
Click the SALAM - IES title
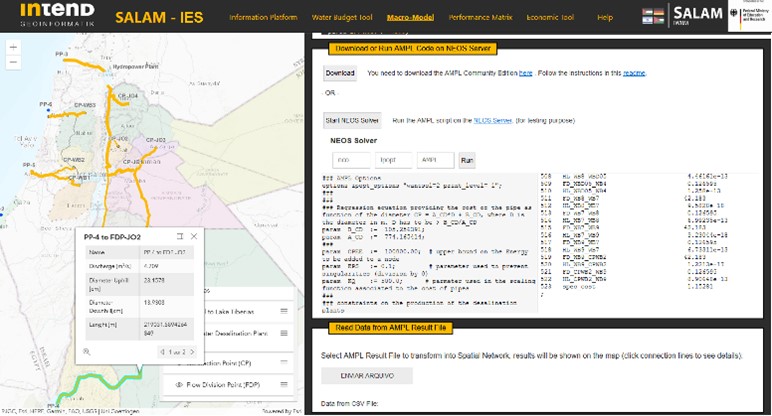159,17
